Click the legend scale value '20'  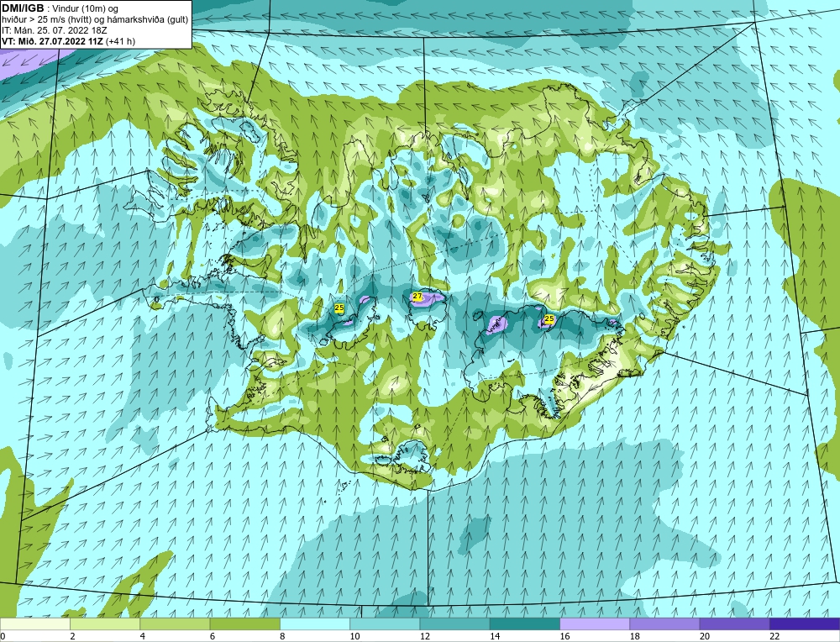pos(705,636)
